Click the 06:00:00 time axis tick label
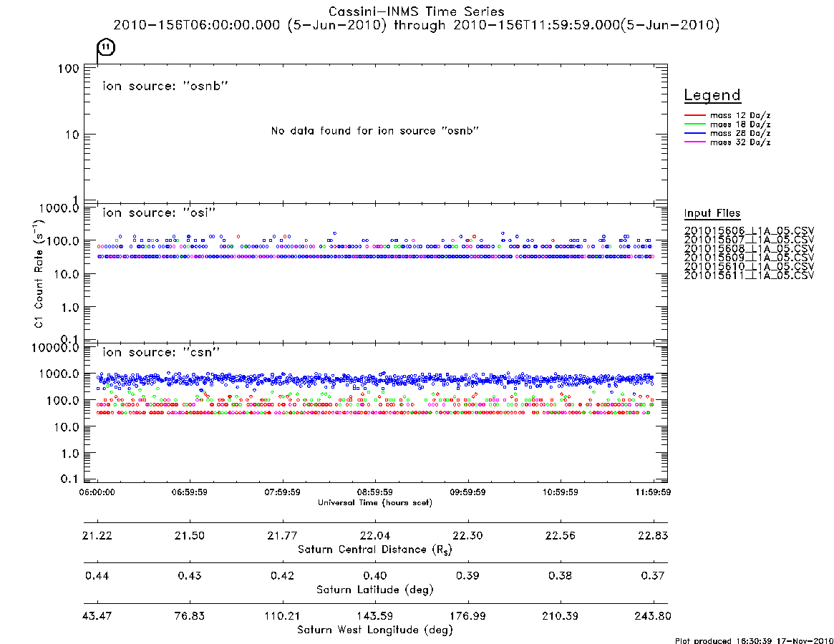 [x=97, y=492]
